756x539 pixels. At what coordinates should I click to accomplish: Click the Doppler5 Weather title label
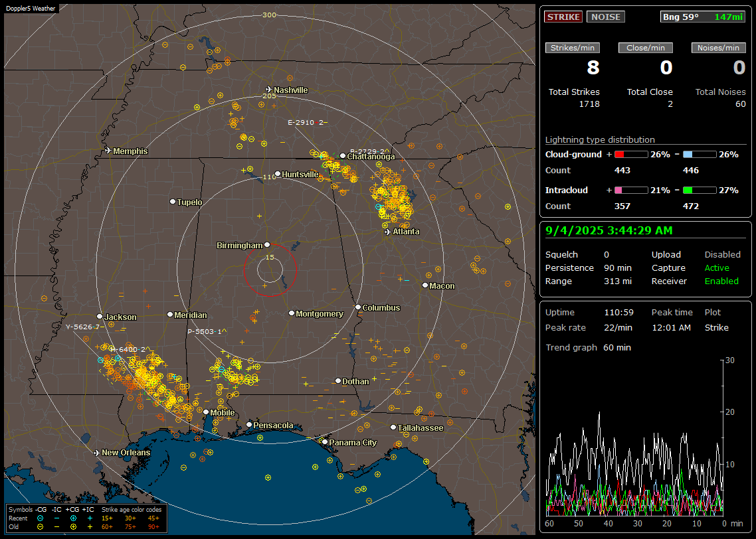(31, 8)
